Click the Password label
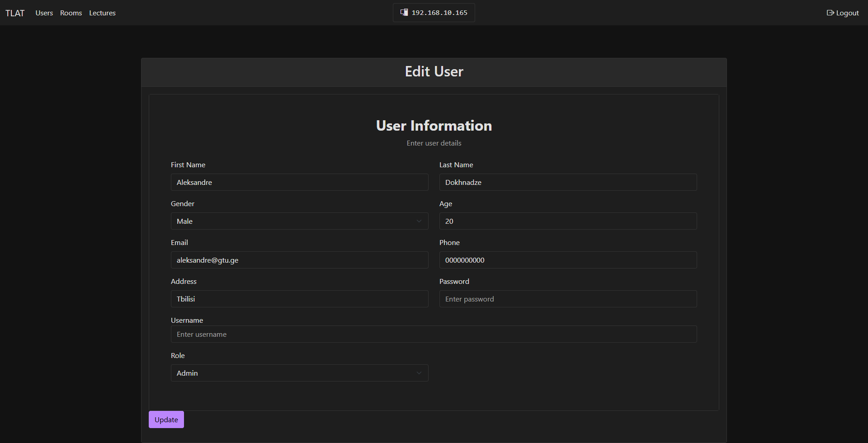The height and width of the screenshot is (443, 868). (454, 281)
